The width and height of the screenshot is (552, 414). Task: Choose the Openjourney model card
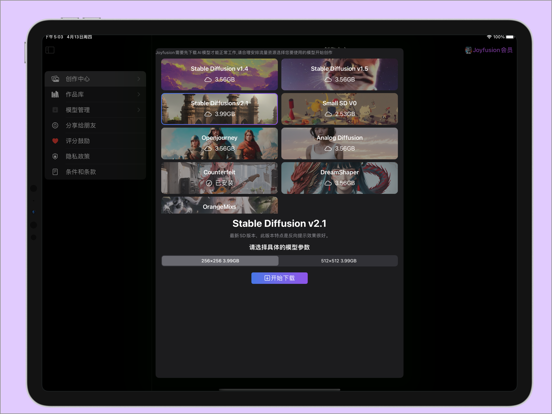coord(219,143)
